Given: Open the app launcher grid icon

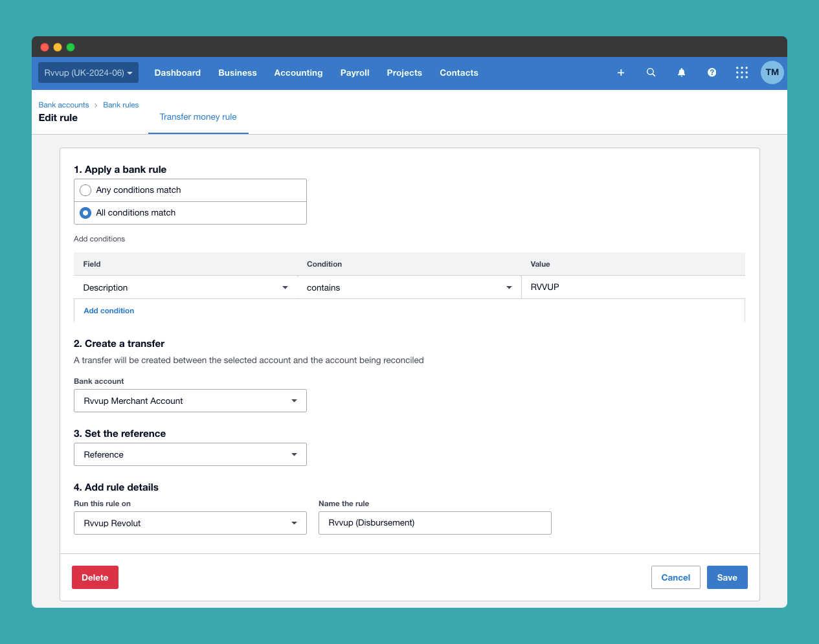Looking at the screenshot, I should point(741,72).
